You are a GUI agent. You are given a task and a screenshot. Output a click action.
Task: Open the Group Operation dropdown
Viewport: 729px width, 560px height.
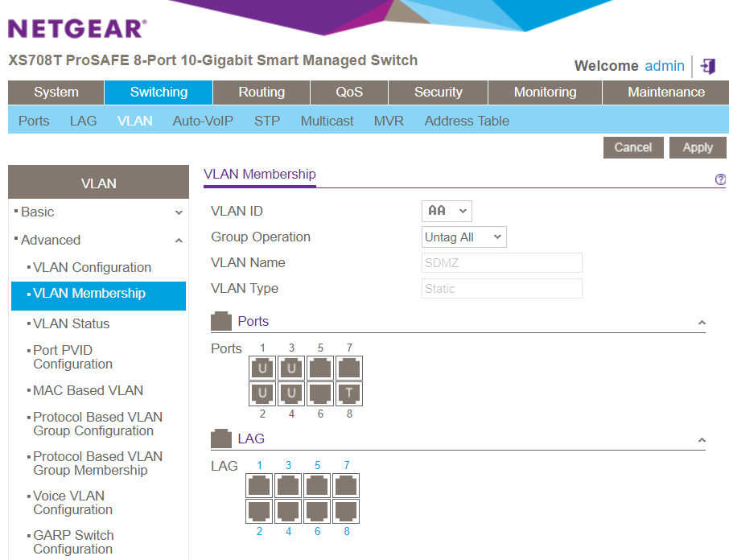click(x=464, y=237)
